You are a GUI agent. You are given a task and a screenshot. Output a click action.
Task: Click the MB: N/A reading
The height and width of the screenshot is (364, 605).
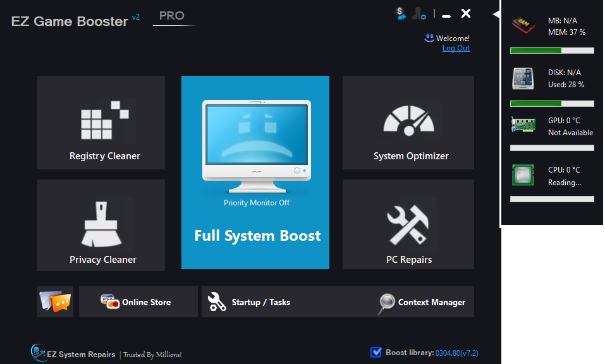coord(563,21)
